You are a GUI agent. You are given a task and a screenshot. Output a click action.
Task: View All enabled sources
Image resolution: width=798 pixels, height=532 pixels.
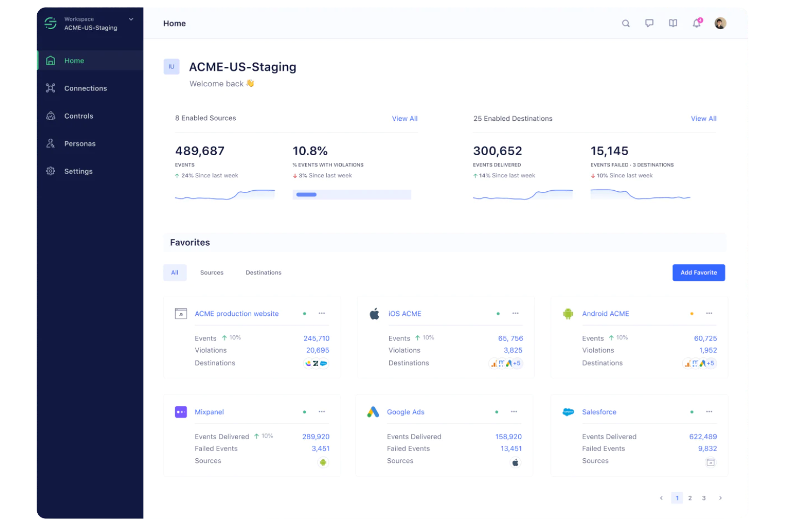pyautogui.click(x=404, y=119)
